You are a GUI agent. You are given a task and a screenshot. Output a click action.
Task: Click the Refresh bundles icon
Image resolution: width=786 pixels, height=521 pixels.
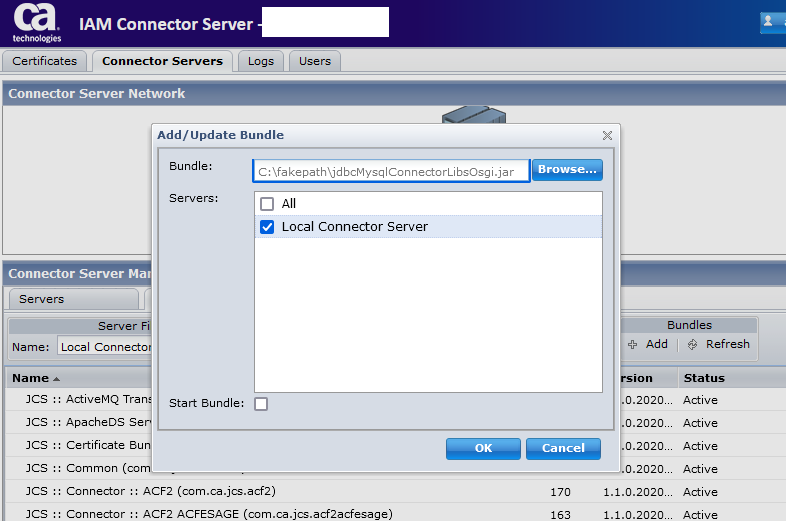point(692,344)
